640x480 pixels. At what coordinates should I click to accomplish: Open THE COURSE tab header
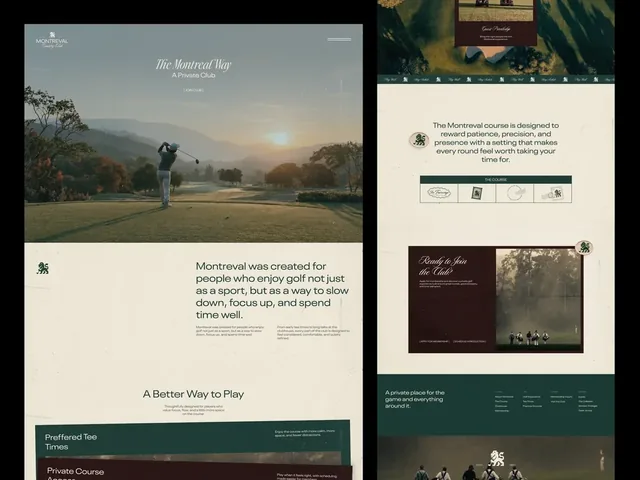(496, 180)
